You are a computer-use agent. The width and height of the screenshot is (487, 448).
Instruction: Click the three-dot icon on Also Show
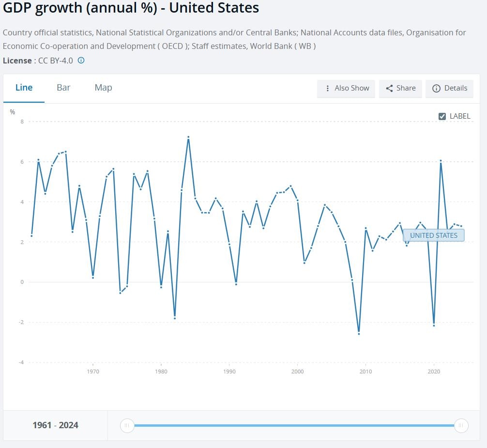point(328,88)
